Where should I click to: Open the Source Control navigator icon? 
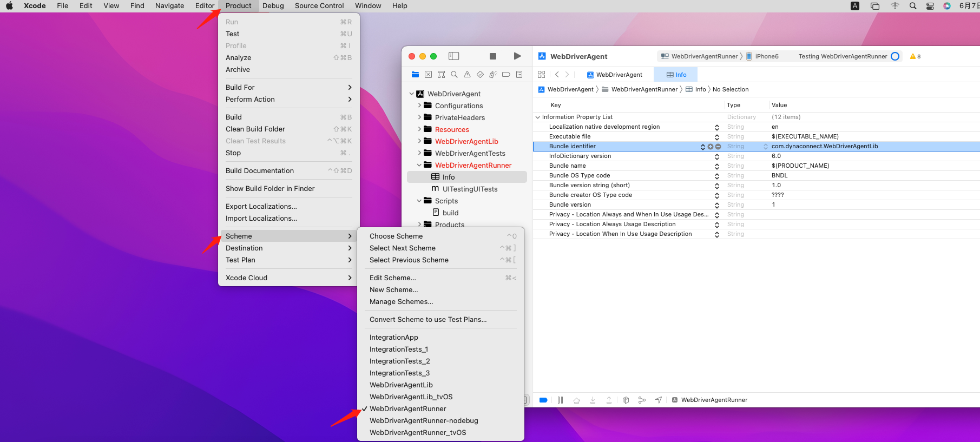(x=428, y=75)
